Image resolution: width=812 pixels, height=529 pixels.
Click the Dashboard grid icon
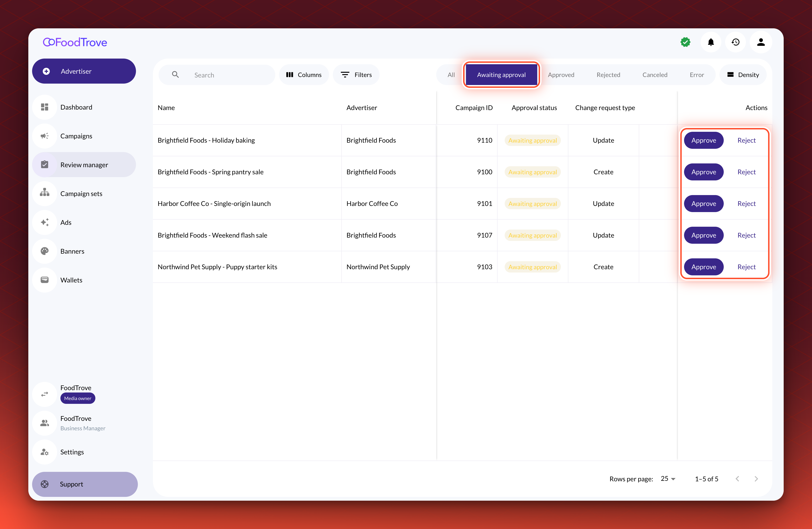44,107
